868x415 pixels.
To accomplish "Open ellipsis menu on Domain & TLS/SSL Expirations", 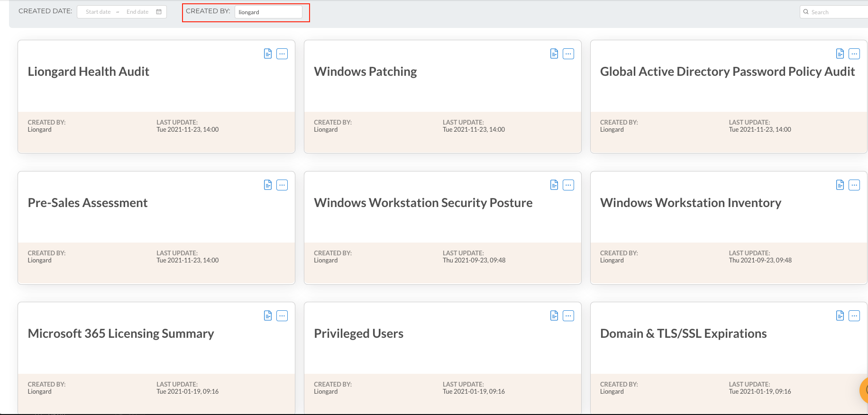I will coord(854,316).
